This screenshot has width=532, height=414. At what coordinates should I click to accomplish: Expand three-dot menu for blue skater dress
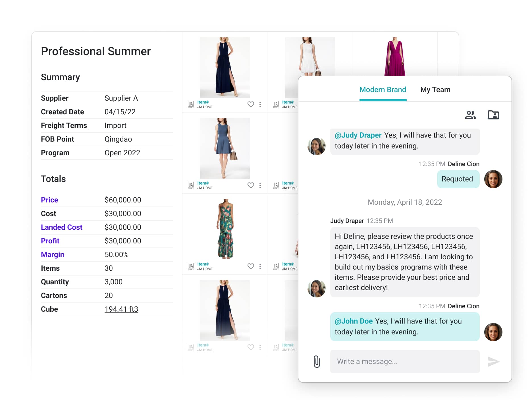pyautogui.click(x=260, y=185)
